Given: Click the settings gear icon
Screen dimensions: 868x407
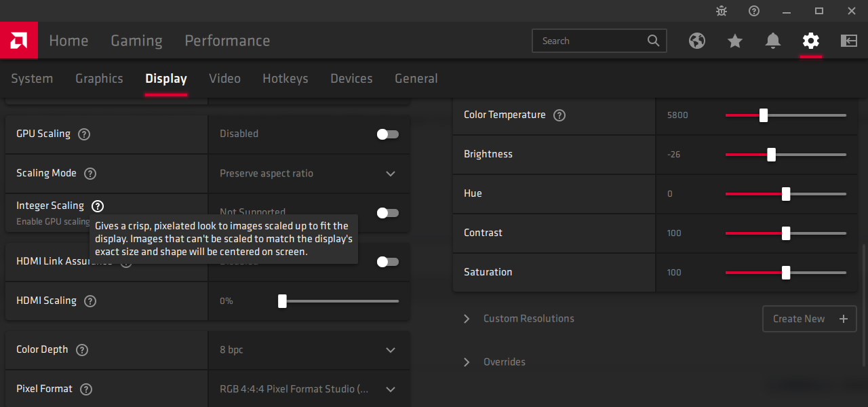Looking at the screenshot, I should pos(811,41).
